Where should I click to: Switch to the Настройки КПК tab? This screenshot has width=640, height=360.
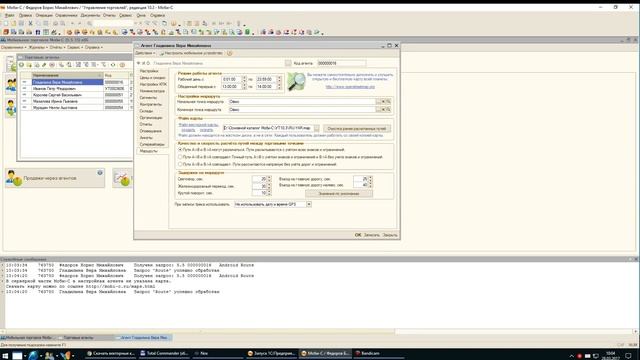tap(153, 84)
